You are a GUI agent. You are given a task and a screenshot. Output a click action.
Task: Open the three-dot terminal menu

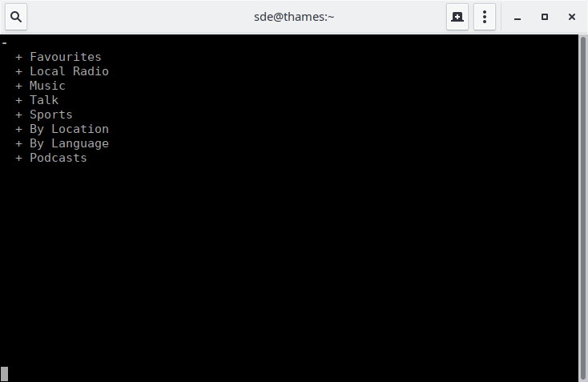pos(485,17)
